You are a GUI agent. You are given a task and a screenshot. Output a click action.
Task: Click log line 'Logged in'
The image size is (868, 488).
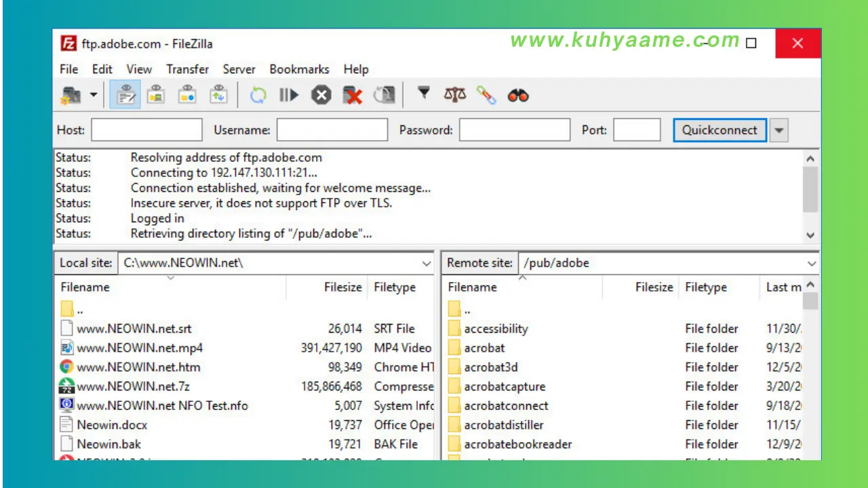157,218
